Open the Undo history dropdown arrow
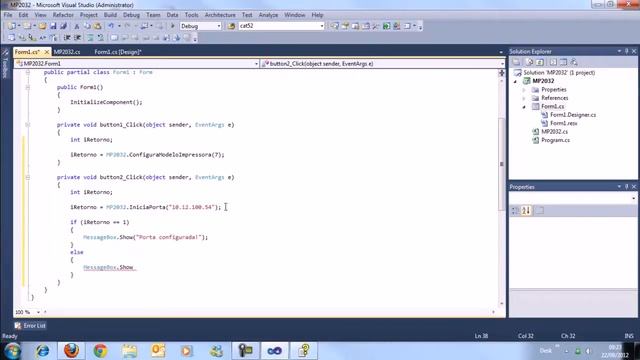Image resolution: width=640 pixels, height=360 pixels. coord(119,26)
